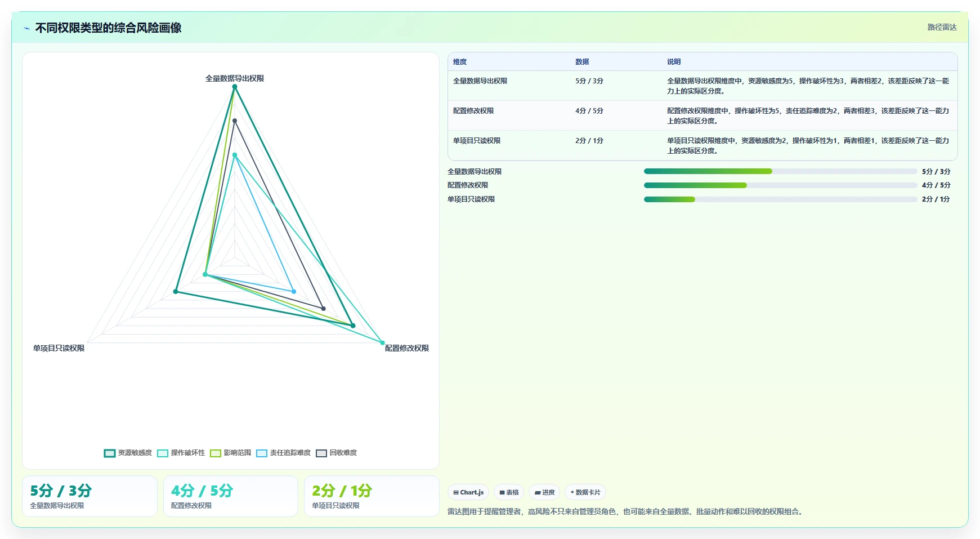Click the 配置修改权限 progress bar
Image resolution: width=980 pixels, height=539 pixels.
point(780,185)
